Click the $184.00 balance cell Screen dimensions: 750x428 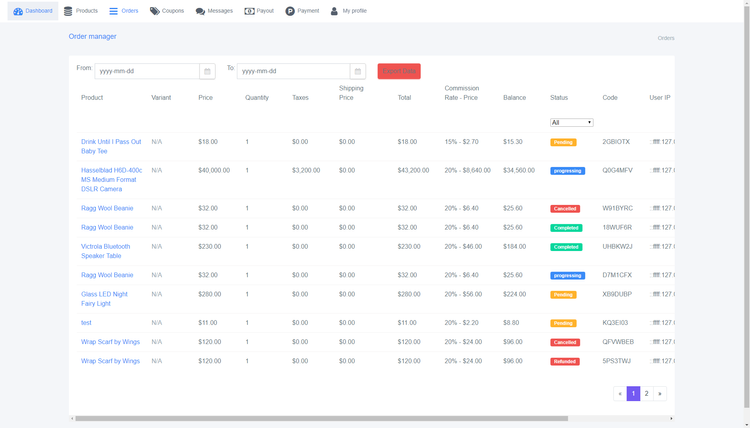coord(515,247)
